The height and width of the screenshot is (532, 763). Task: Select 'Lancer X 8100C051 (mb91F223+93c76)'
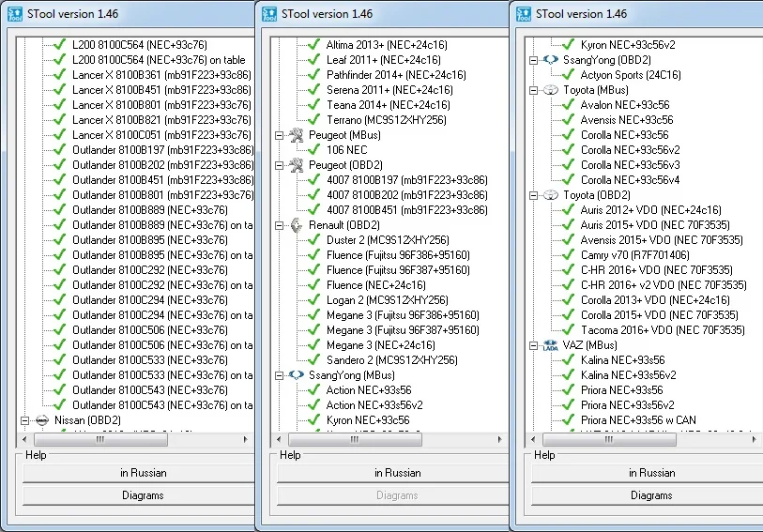(161, 135)
